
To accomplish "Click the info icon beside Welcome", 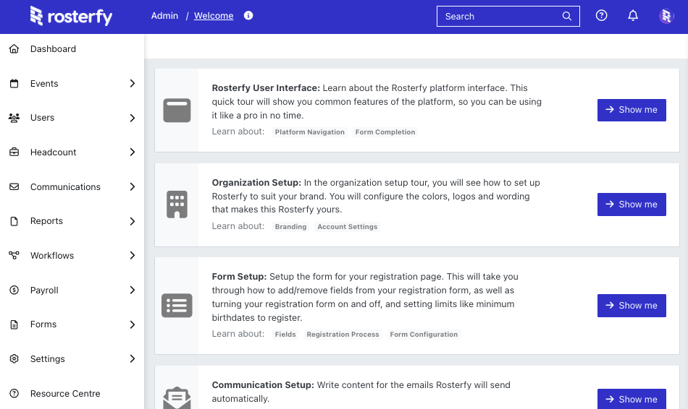I will (x=248, y=16).
